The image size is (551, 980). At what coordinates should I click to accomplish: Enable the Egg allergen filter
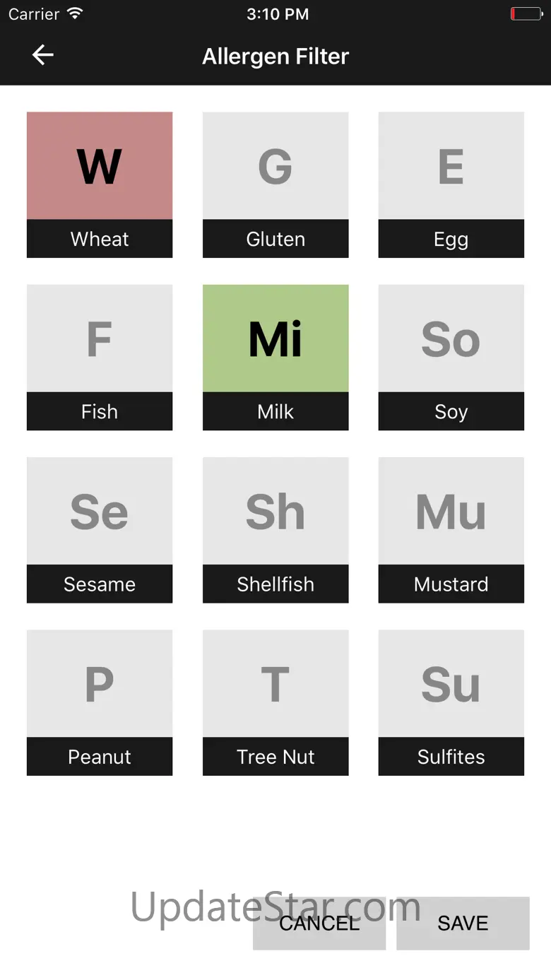point(451,166)
